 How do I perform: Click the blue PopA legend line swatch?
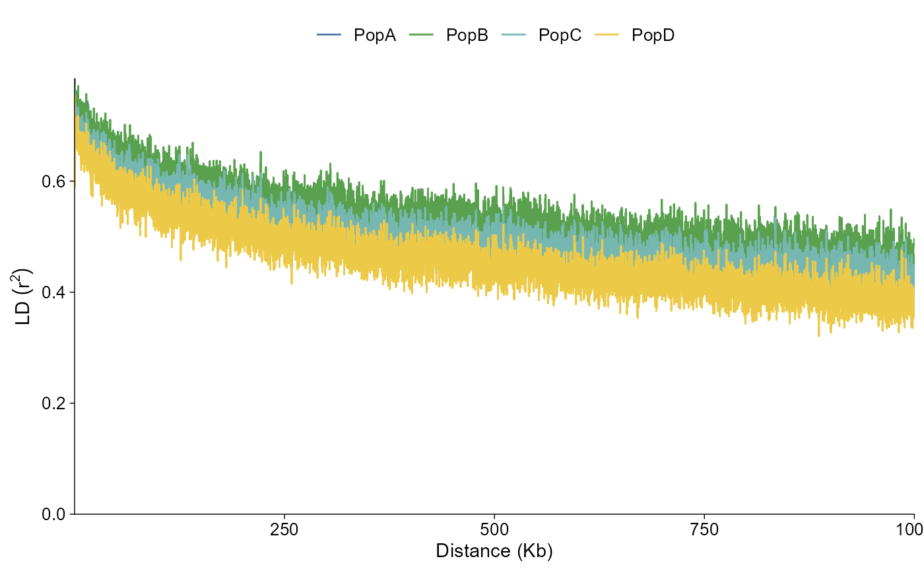329,36
